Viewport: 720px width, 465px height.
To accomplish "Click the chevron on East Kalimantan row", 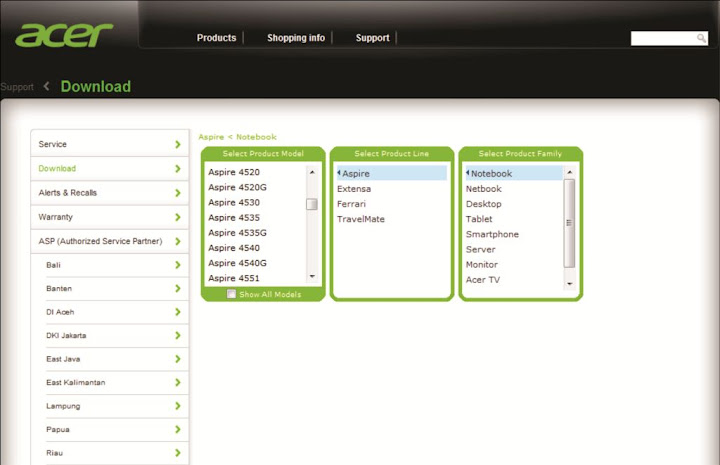I will [178, 382].
